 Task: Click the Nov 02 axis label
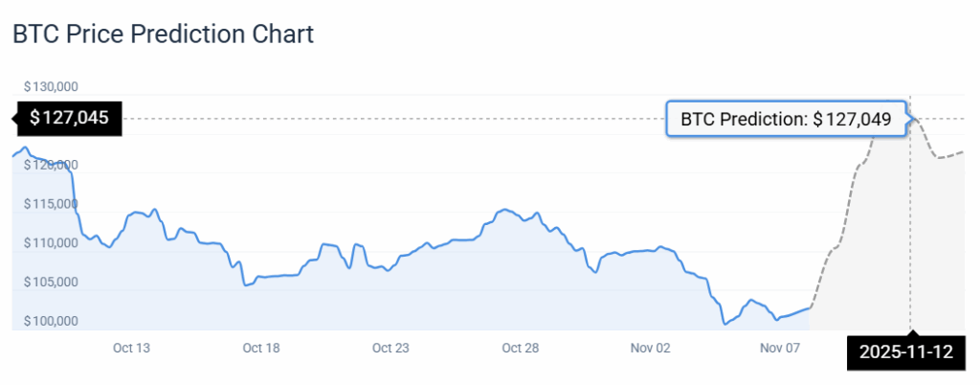point(649,348)
